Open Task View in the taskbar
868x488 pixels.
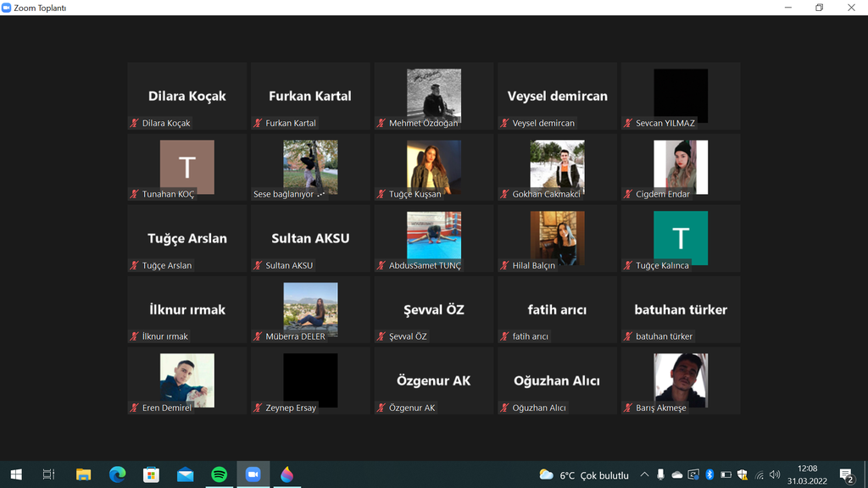[x=48, y=474]
